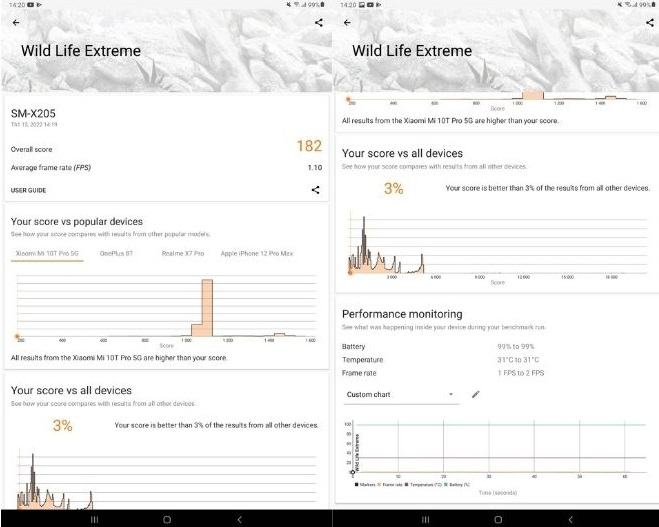Tap the YouTube notification icon in the left status bar
659x527 pixels.
click(x=31, y=5)
